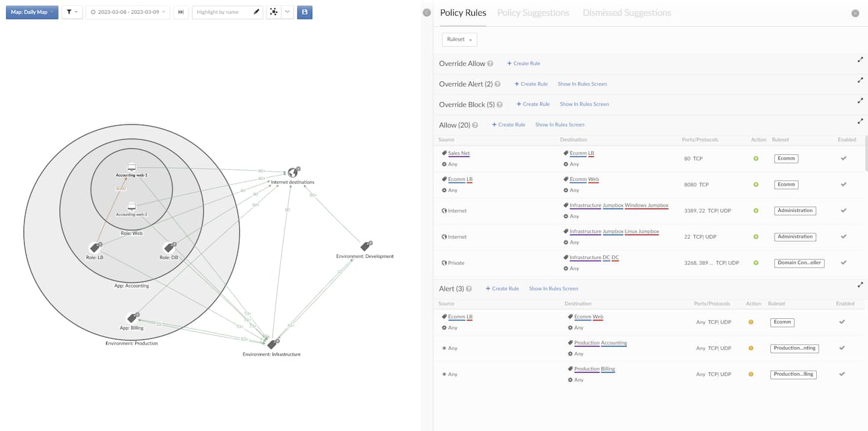868x431 pixels.
Task: Click help icon beside Override Allow
Action: coord(490,64)
